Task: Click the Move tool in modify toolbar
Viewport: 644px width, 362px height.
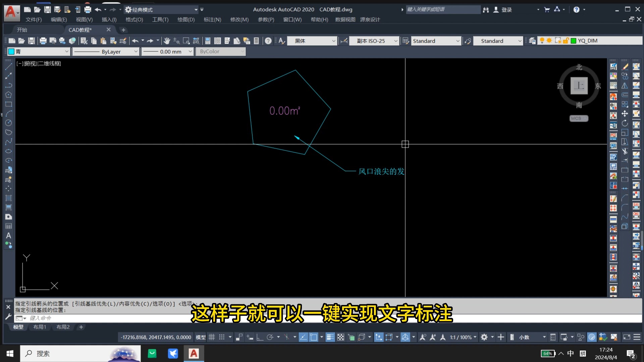Action: pos(625,114)
